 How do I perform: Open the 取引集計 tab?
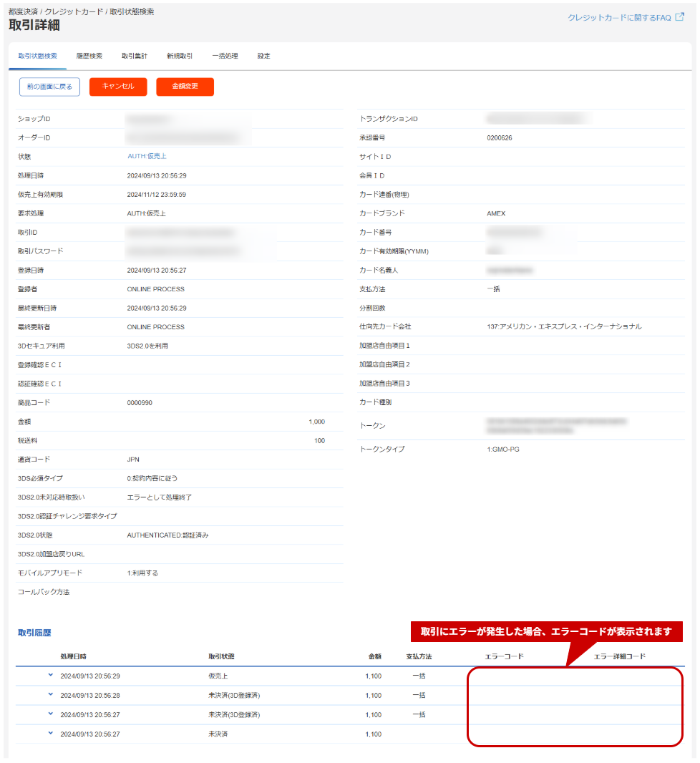tap(134, 56)
